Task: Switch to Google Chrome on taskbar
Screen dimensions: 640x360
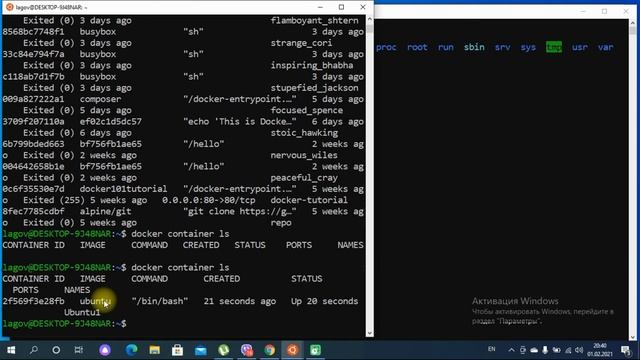Action: coord(269,350)
